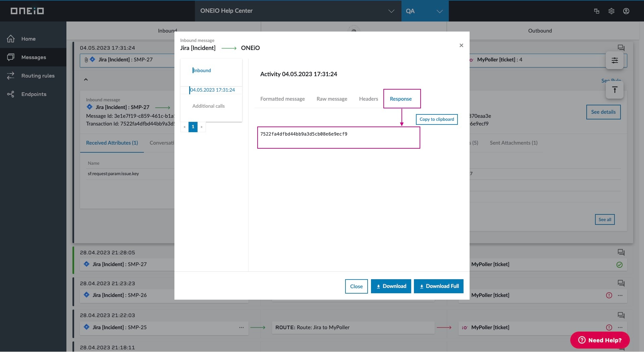Click the error icon on SMP-25 outbound row
The height and width of the screenshot is (352, 644).
(609, 328)
